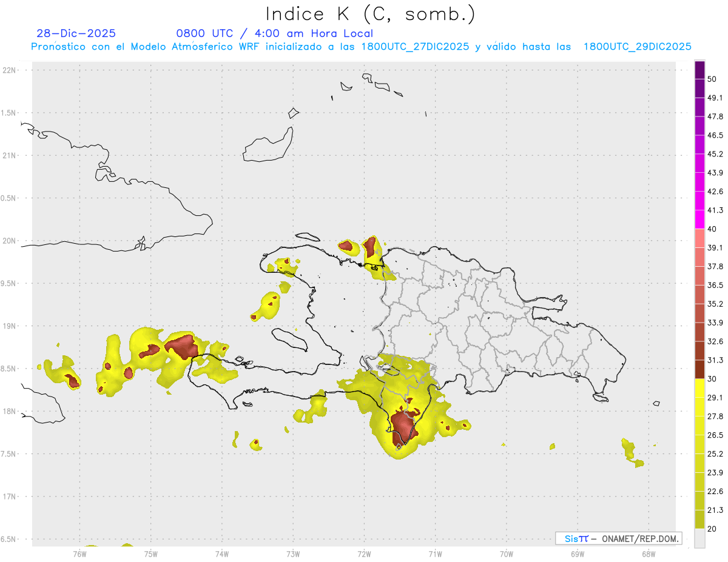Pick the olive swatch between 20 and 21.3
Image resolution: width=728 pixels, height=562 pixels.
click(x=699, y=520)
